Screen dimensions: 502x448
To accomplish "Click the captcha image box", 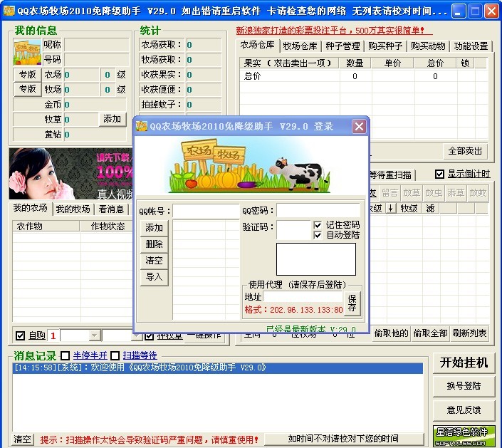I will click(316, 259).
